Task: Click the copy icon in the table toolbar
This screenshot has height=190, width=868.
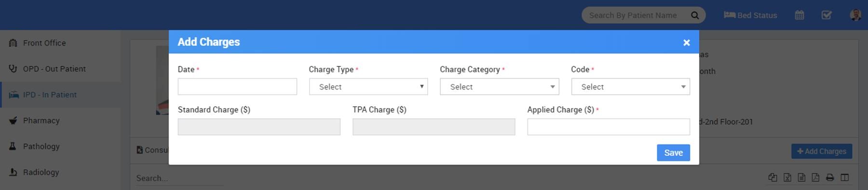Action: (x=773, y=177)
